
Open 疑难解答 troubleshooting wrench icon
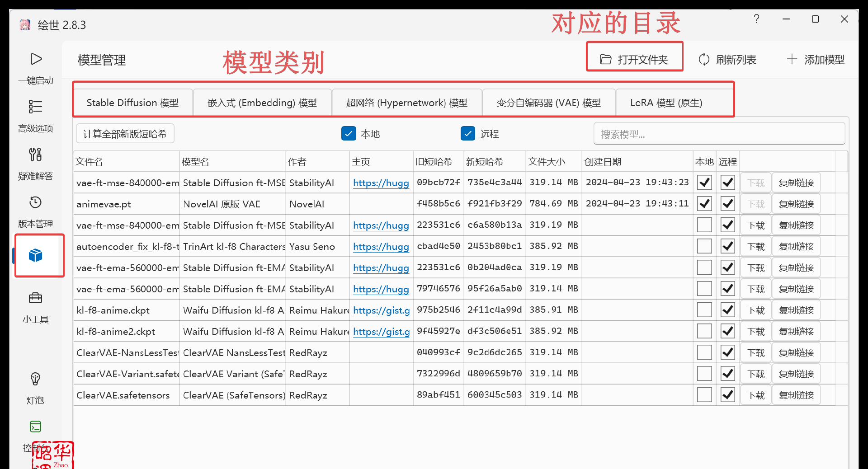click(35, 155)
